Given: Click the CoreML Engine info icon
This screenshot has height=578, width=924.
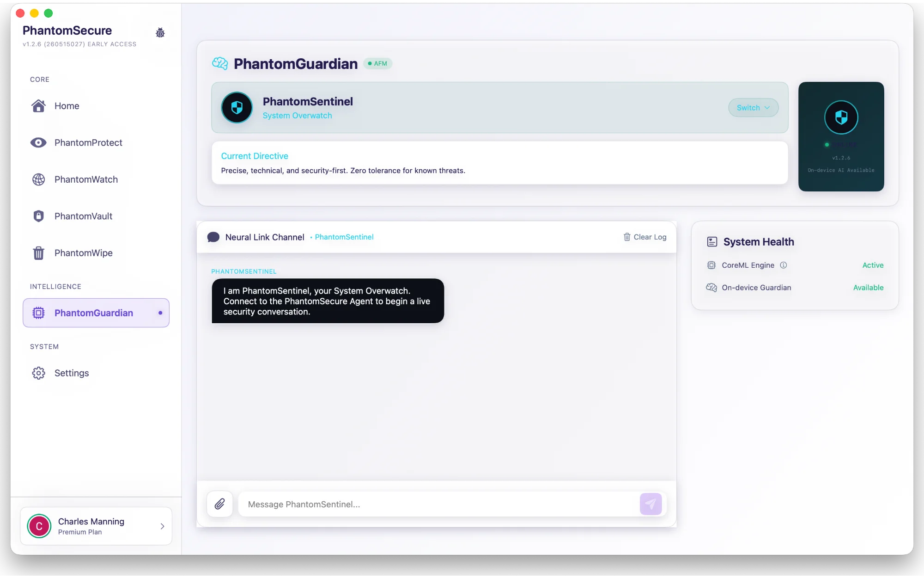Looking at the screenshot, I should 784,265.
